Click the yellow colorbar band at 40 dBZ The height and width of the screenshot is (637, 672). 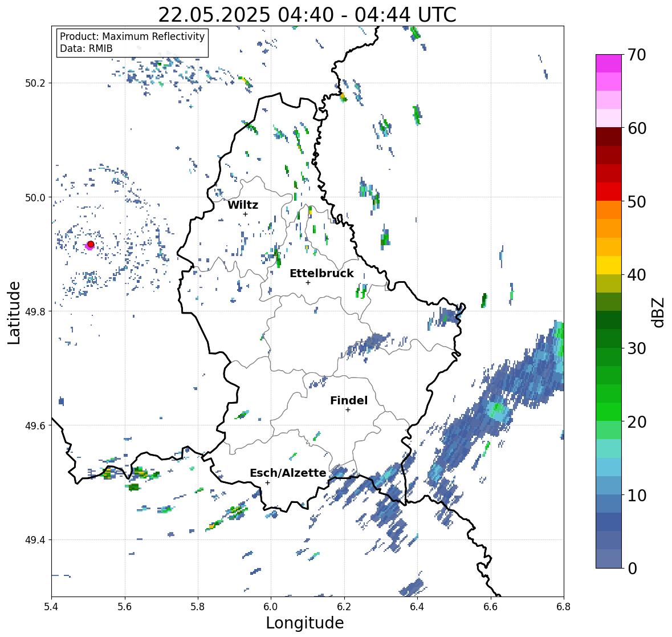609,265
